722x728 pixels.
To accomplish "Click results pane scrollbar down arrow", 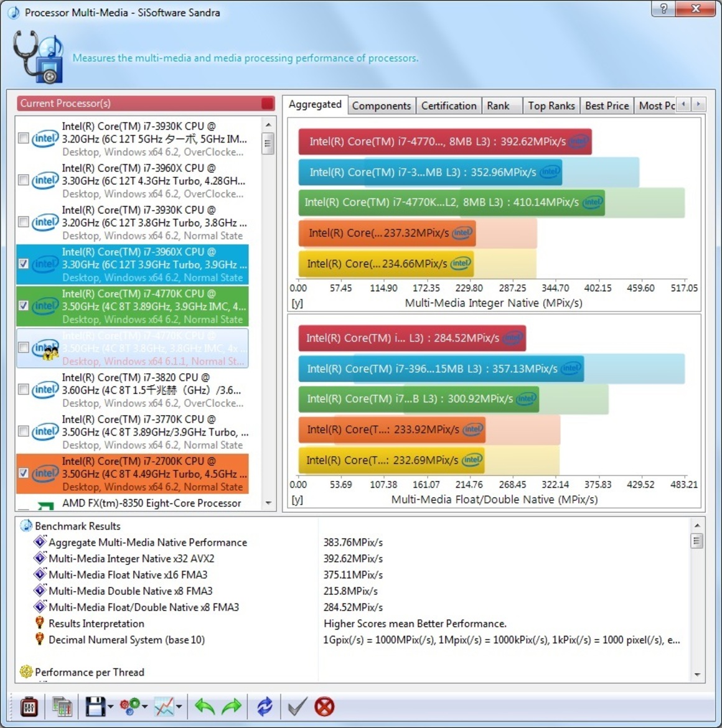I will click(697, 674).
